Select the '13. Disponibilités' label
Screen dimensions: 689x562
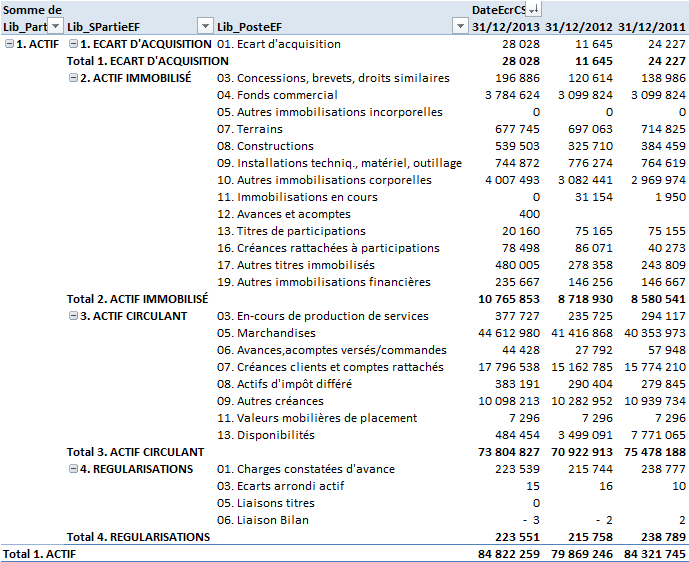[266, 435]
